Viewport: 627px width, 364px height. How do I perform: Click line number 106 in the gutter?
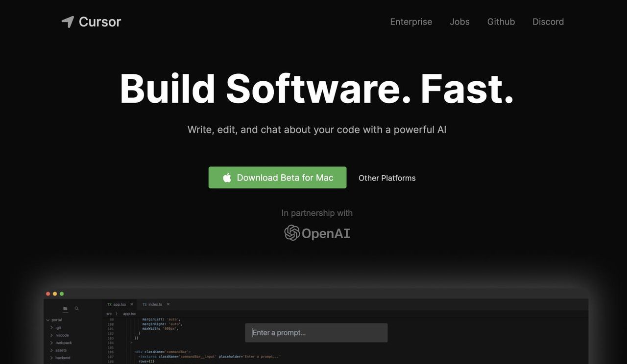tap(111, 352)
